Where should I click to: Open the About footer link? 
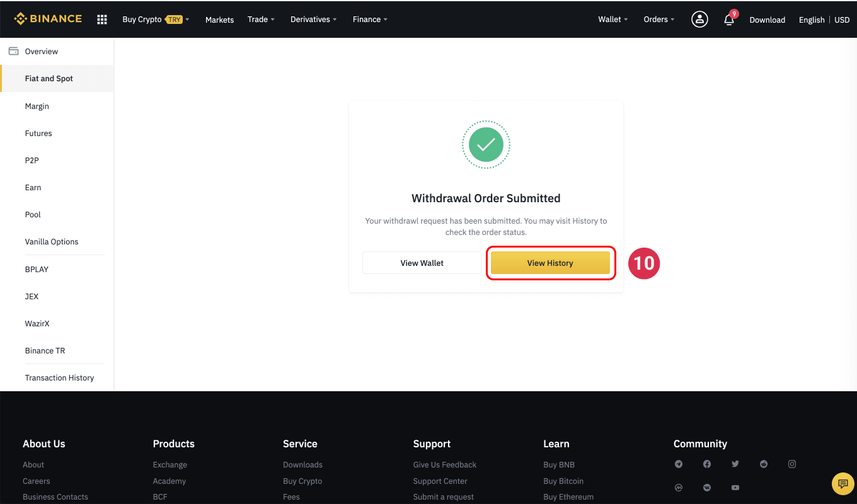coord(33,465)
